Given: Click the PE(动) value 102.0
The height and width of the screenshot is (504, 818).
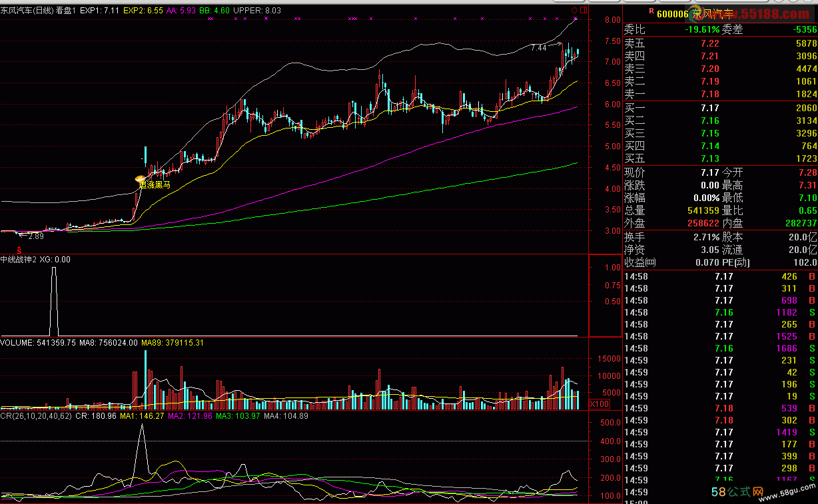Looking at the screenshot, I should tap(805, 262).
